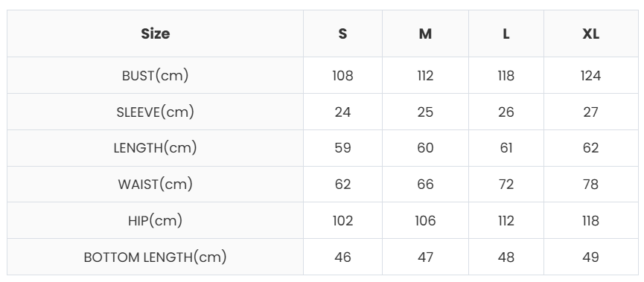Click the BUST(cm) row label

(x=156, y=76)
